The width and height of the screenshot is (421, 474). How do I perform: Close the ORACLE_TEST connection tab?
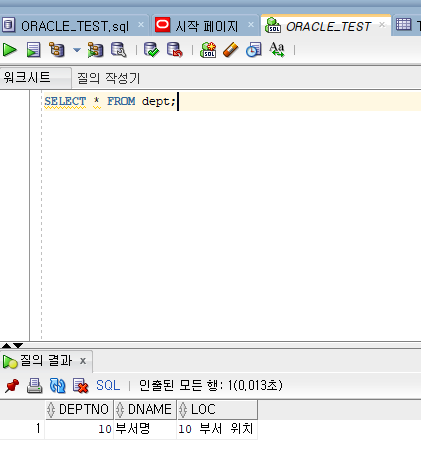tap(382, 25)
